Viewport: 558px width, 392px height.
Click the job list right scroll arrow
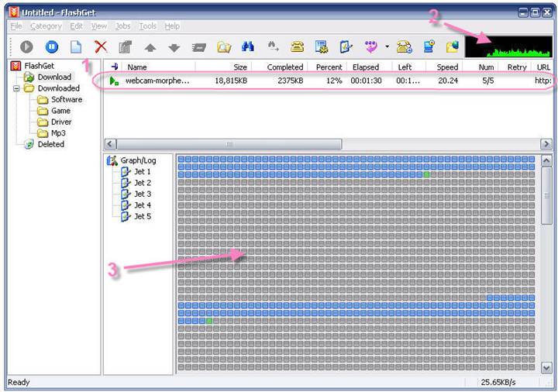pos(546,144)
